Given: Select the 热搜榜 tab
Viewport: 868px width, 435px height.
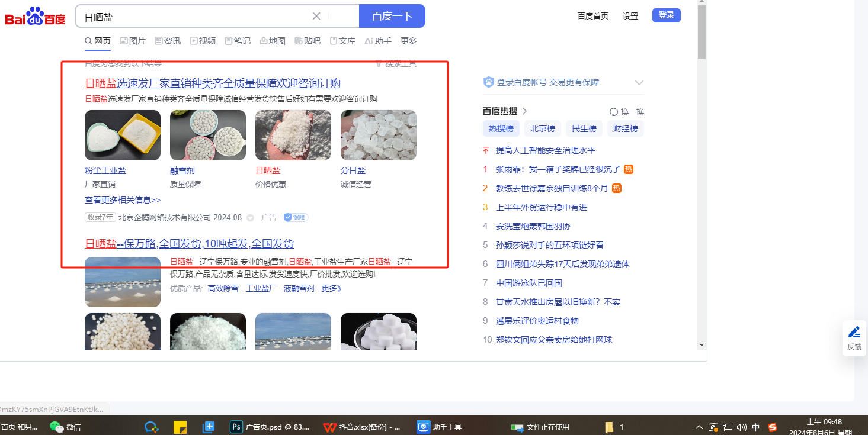Looking at the screenshot, I should (x=501, y=128).
